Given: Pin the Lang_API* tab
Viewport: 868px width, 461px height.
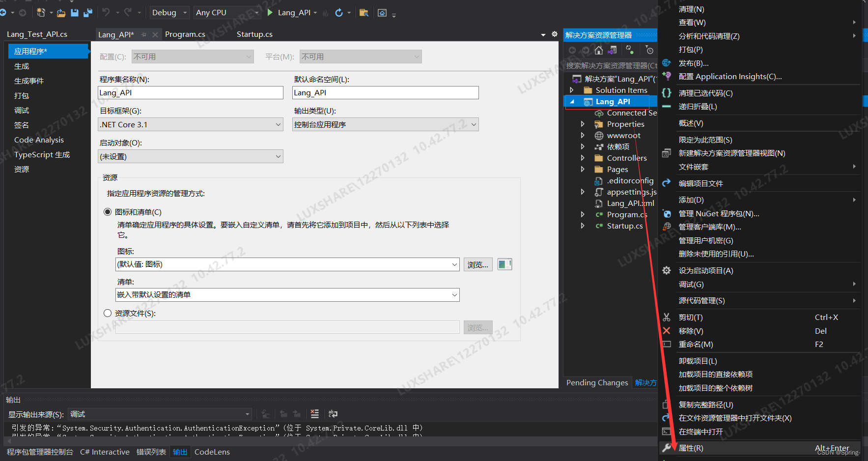Looking at the screenshot, I should click(144, 34).
